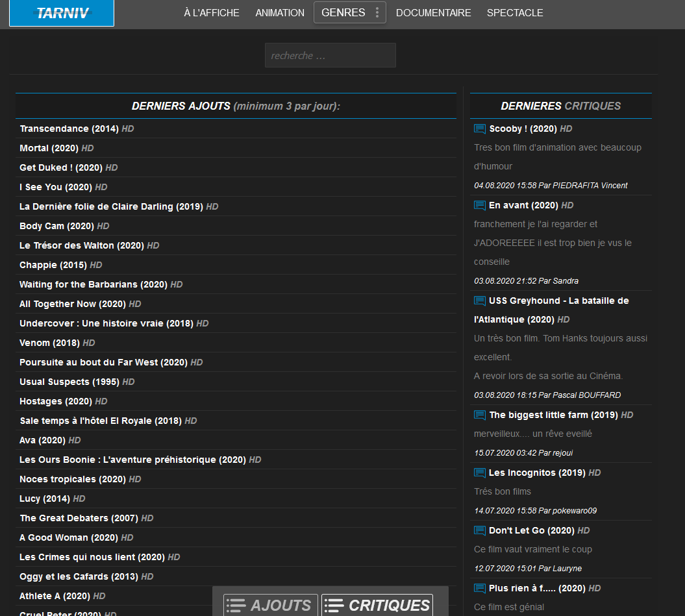Click review date '12.07.2020 15:01 Par Lauryne'
The image size is (685, 616).
pos(528,569)
